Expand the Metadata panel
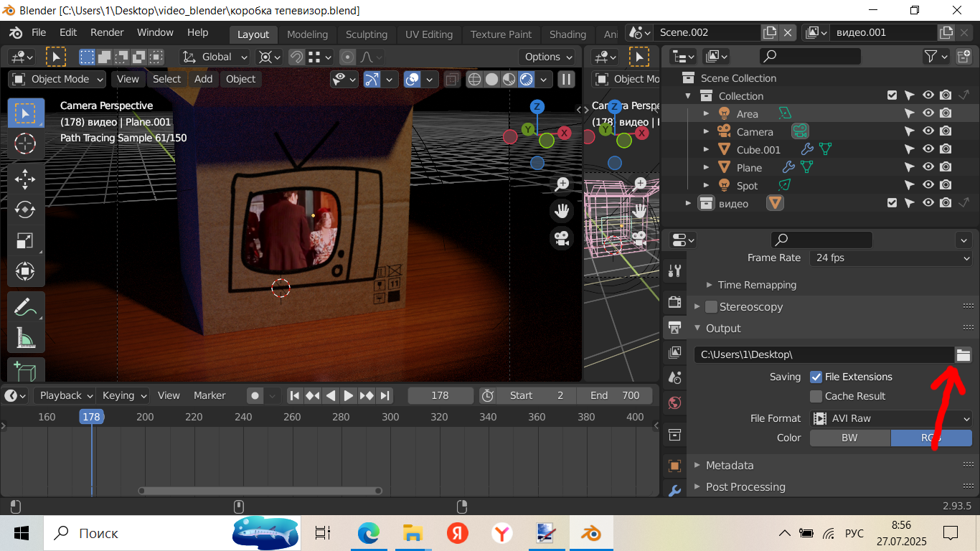 click(730, 465)
